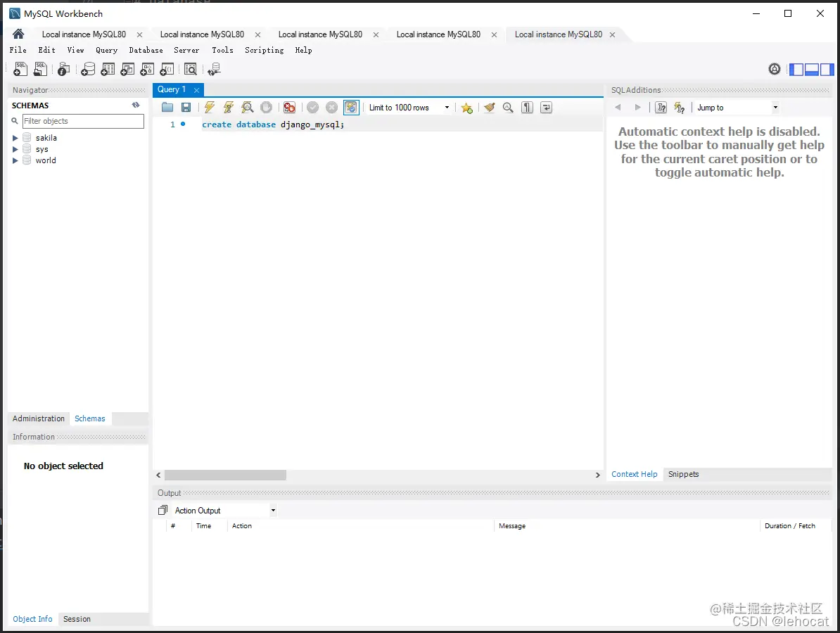Screen dimensions: 840x633
Task: Create a new view toolbar icon
Action: tap(127, 69)
